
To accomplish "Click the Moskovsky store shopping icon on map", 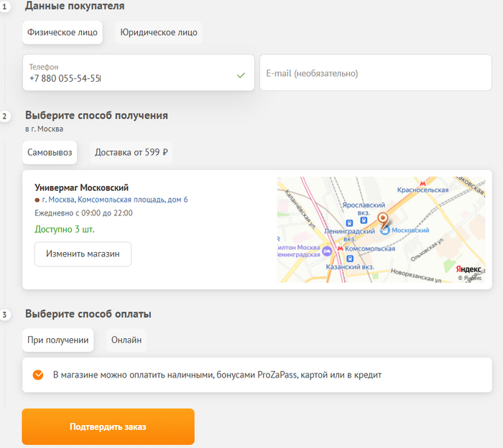I will tap(385, 230).
